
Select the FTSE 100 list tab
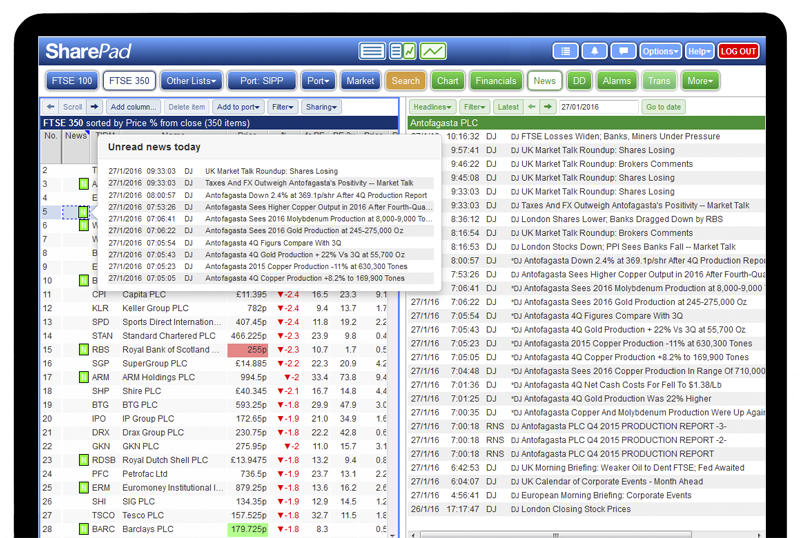click(x=71, y=81)
